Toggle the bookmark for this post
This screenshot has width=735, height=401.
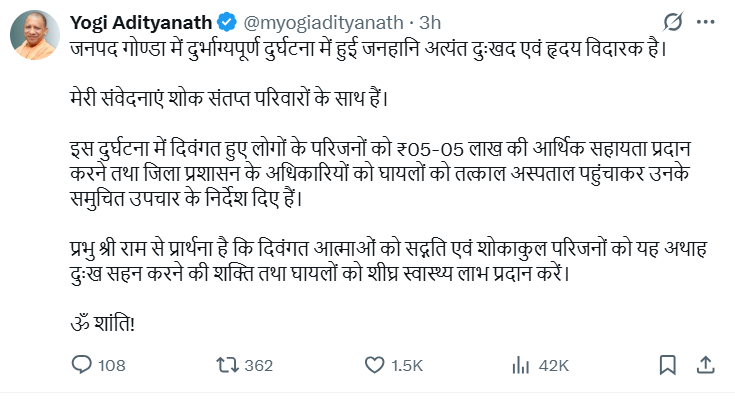(669, 365)
